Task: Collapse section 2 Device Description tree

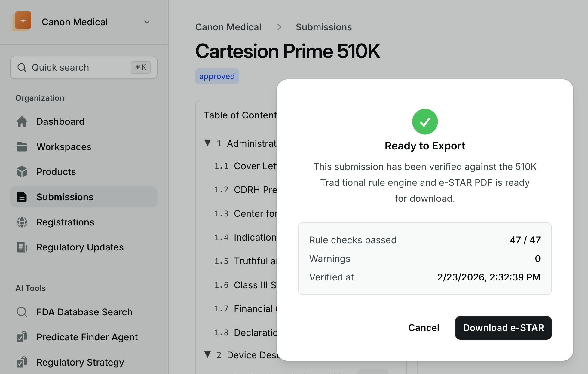Action: [207, 355]
